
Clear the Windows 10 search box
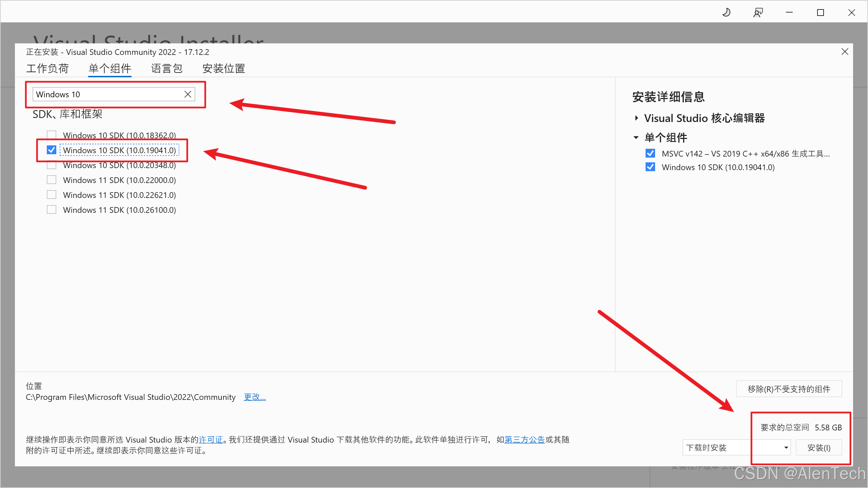[188, 94]
